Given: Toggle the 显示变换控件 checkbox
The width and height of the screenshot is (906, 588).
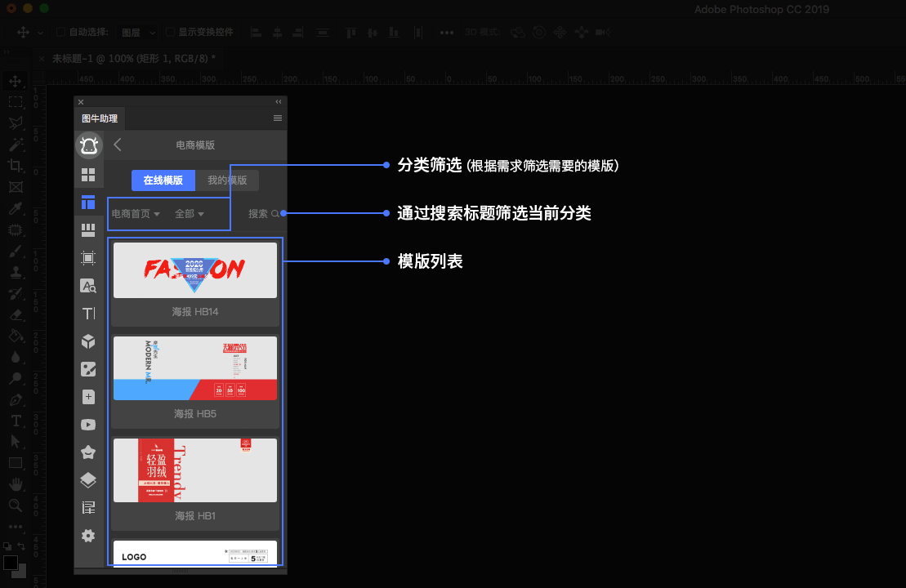Looking at the screenshot, I should point(170,32).
